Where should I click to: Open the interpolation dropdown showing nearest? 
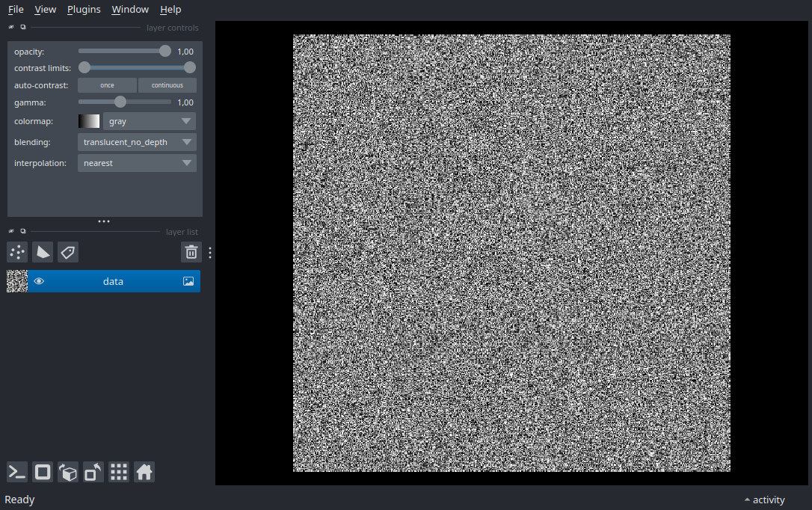[137, 163]
